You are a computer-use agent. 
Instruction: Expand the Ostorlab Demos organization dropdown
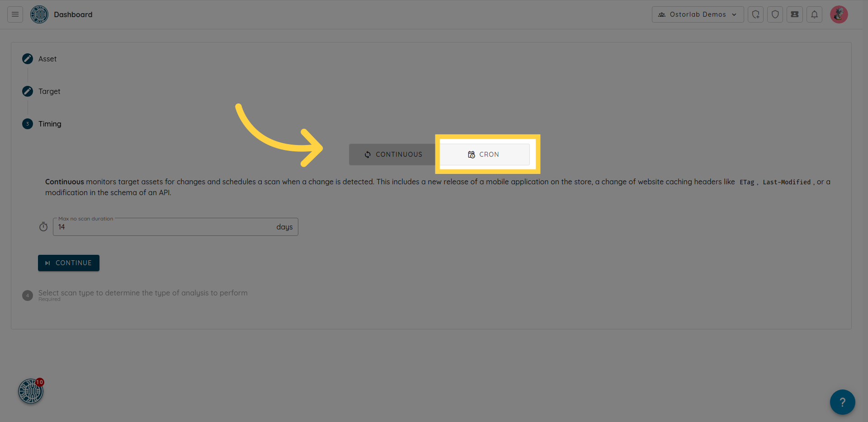(x=698, y=14)
